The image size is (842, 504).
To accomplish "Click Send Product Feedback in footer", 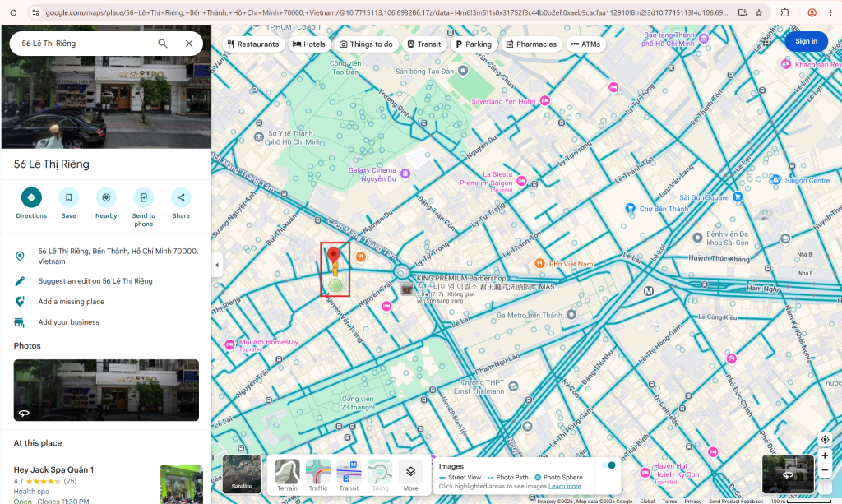I will [x=735, y=502].
